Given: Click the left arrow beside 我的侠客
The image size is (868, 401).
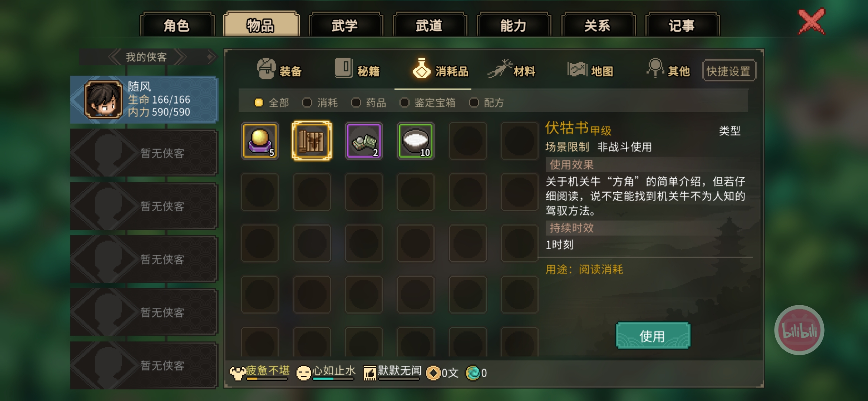Looking at the screenshot, I should pos(115,57).
